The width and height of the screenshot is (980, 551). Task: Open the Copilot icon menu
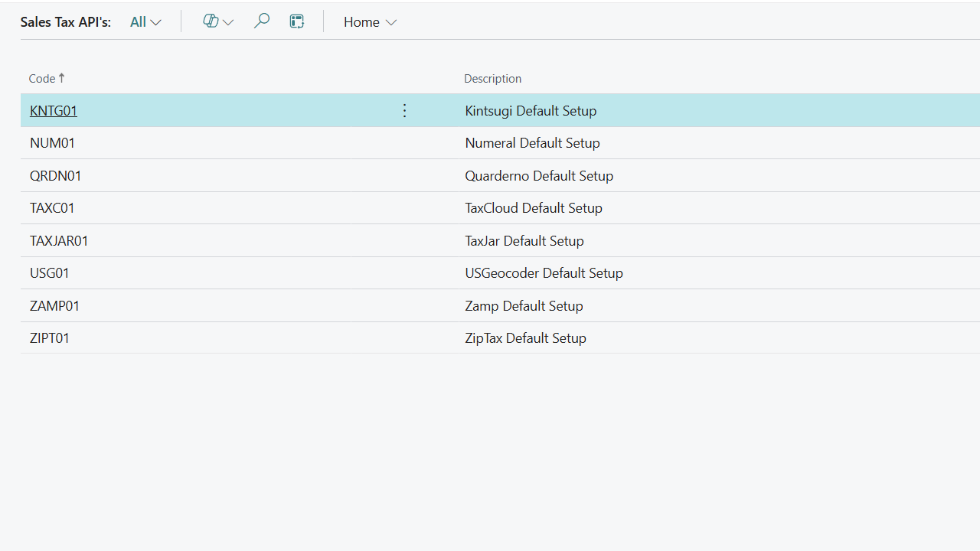point(217,21)
